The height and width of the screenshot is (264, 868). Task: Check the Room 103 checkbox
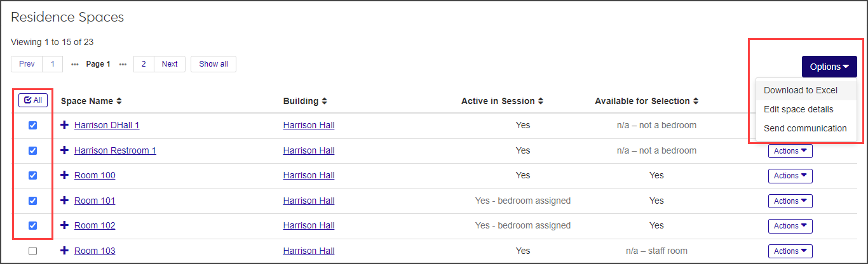pyautogui.click(x=32, y=251)
